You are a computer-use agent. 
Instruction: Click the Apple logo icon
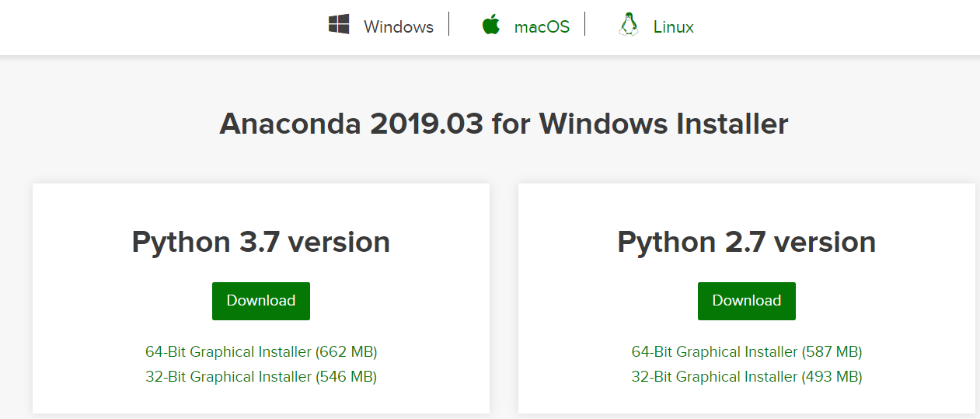tap(490, 26)
